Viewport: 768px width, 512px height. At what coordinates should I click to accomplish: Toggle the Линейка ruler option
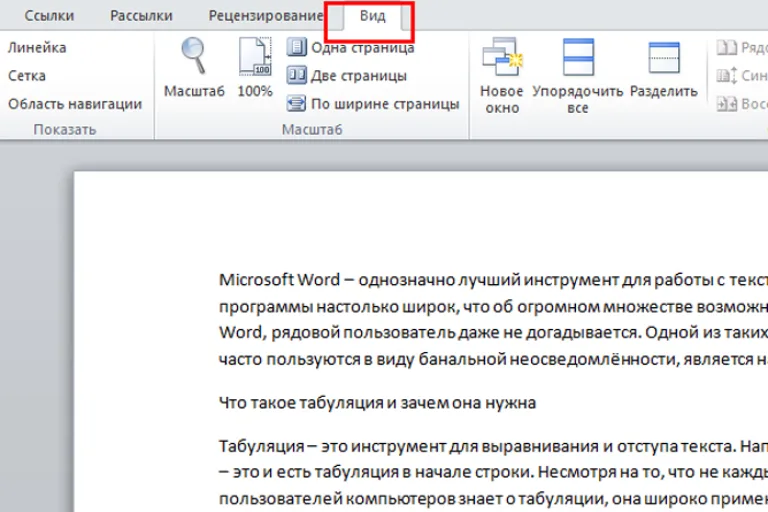click(x=37, y=48)
